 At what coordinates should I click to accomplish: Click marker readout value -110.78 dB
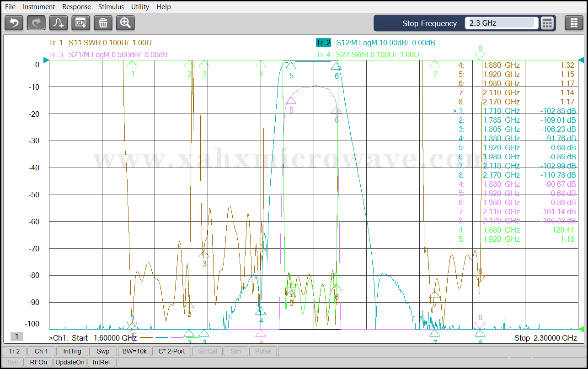[x=558, y=175]
